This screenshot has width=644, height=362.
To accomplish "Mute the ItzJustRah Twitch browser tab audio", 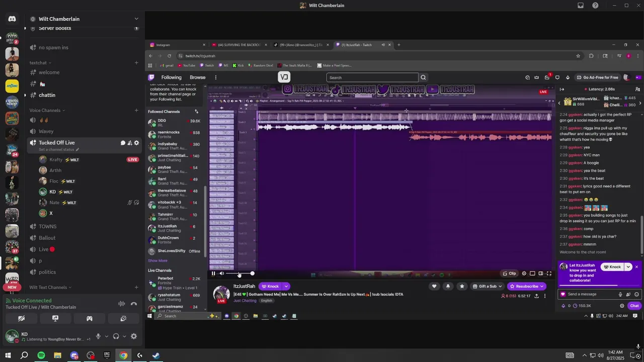I will click(x=383, y=45).
